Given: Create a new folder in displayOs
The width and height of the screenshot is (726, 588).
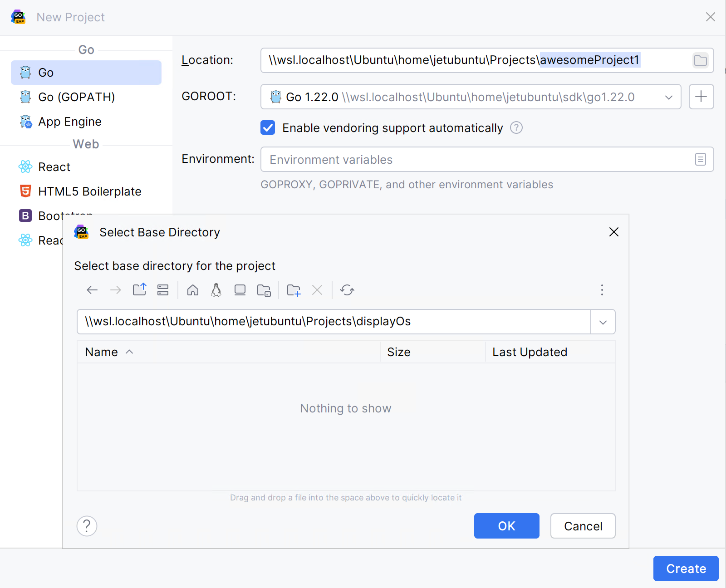Looking at the screenshot, I should click(x=294, y=290).
